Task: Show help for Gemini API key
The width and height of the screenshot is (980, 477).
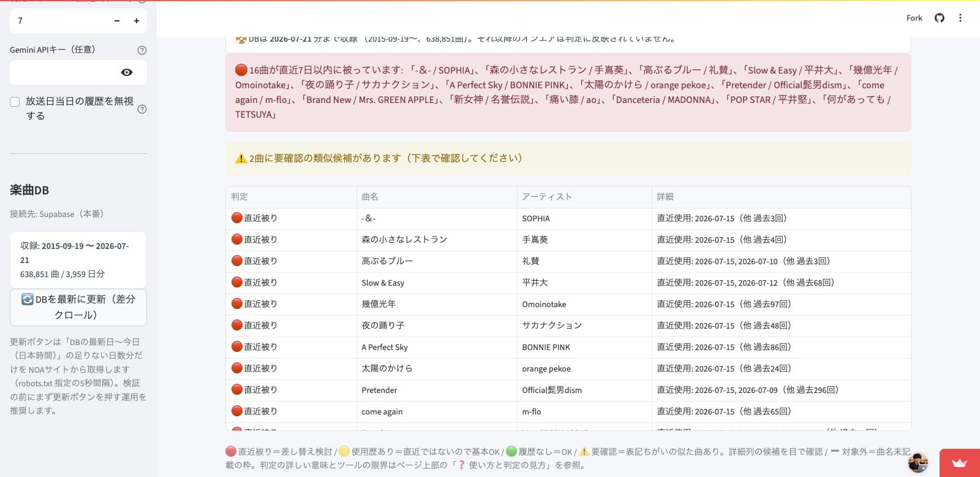Action: click(142, 50)
